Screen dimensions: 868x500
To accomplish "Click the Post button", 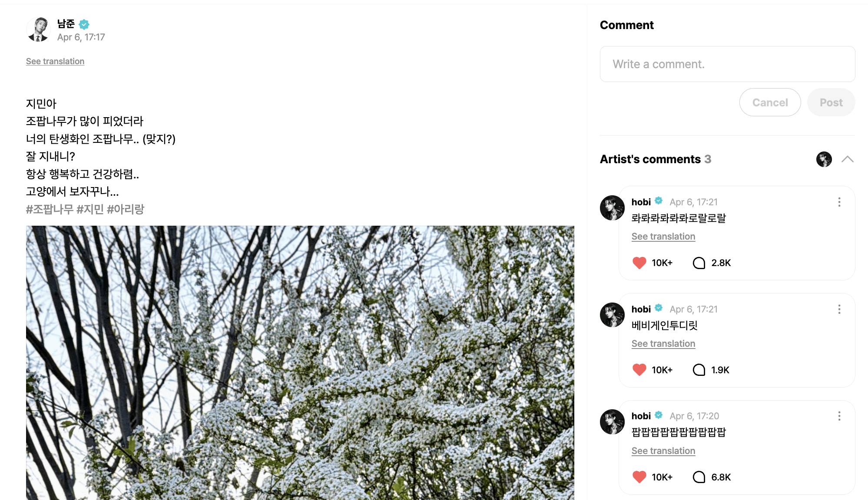I will pyautogui.click(x=831, y=102).
